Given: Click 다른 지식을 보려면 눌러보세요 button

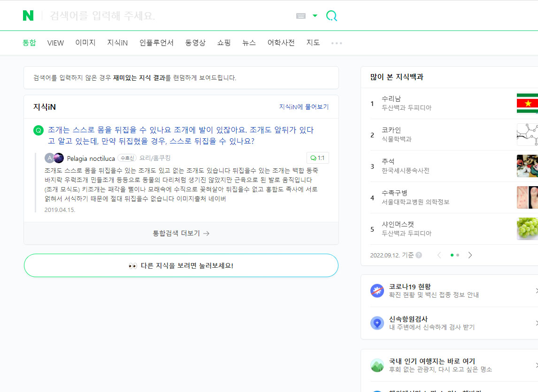Looking at the screenshot, I should pyautogui.click(x=181, y=265).
